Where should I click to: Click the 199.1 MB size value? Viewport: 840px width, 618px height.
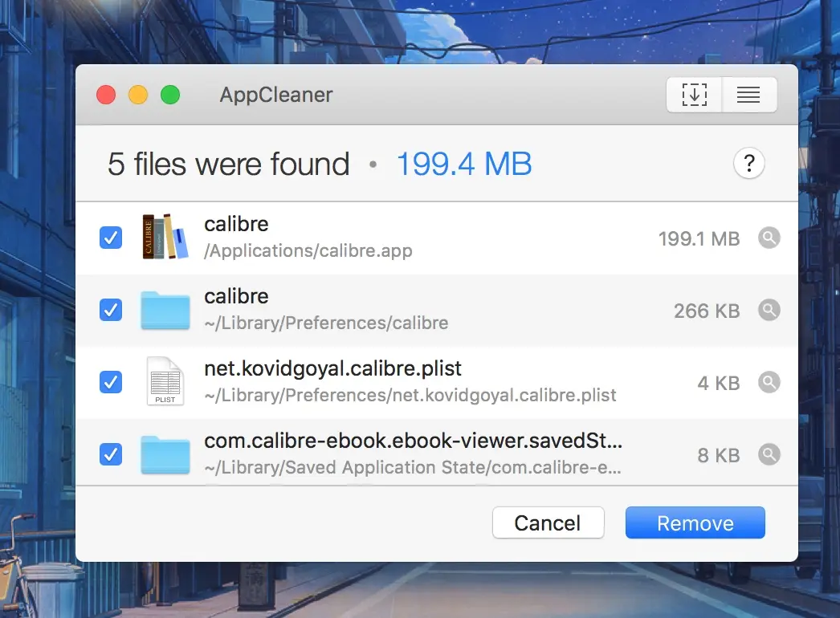click(699, 239)
